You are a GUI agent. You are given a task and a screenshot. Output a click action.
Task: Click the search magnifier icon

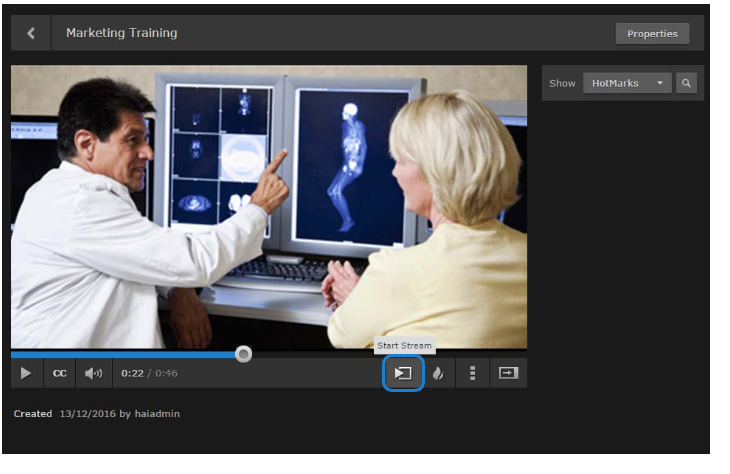[686, 83]
